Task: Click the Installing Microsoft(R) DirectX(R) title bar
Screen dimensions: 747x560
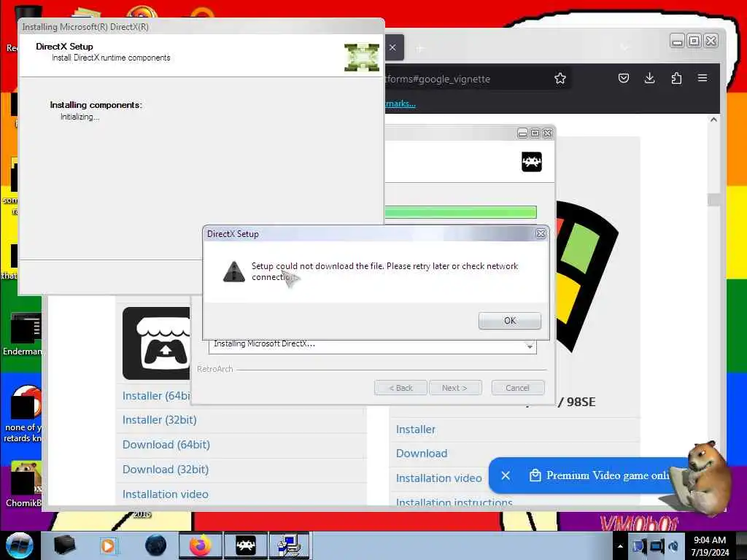Action: pos(201,27)
